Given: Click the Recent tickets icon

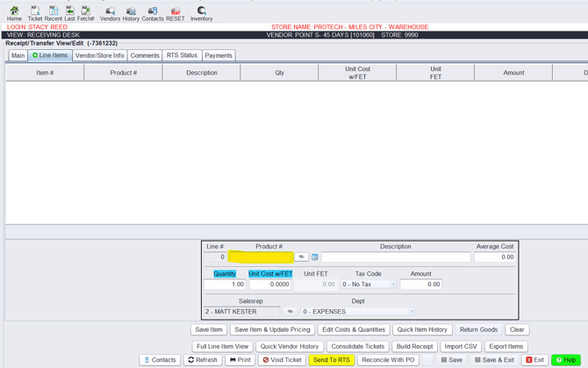Looking at the screenshot, I should click(x=53, y=12).
